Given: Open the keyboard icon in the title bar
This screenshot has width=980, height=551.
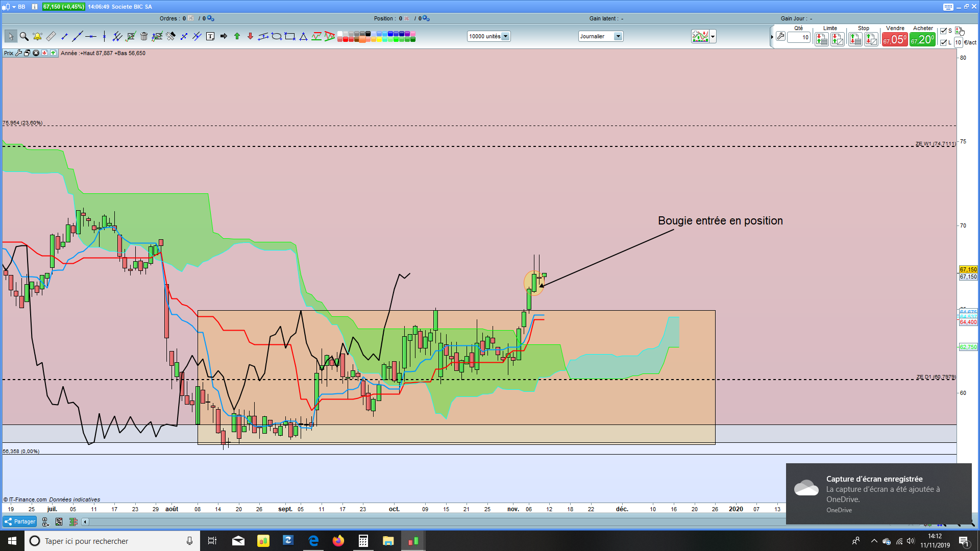Looking at the screenshot, I should pos(948,7).
